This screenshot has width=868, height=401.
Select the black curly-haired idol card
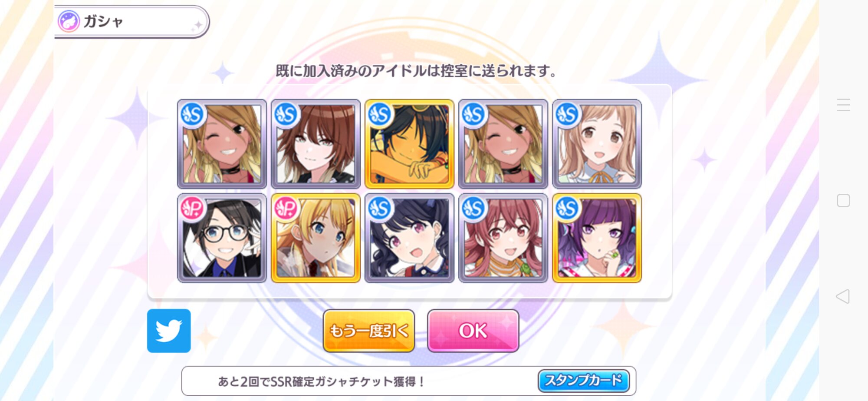409,238
